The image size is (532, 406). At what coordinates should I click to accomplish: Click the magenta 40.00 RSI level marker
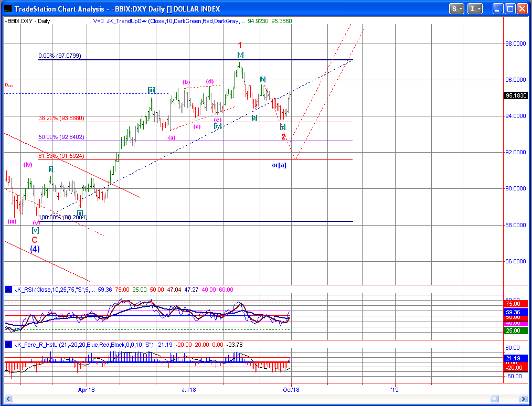tap(515, 323)
